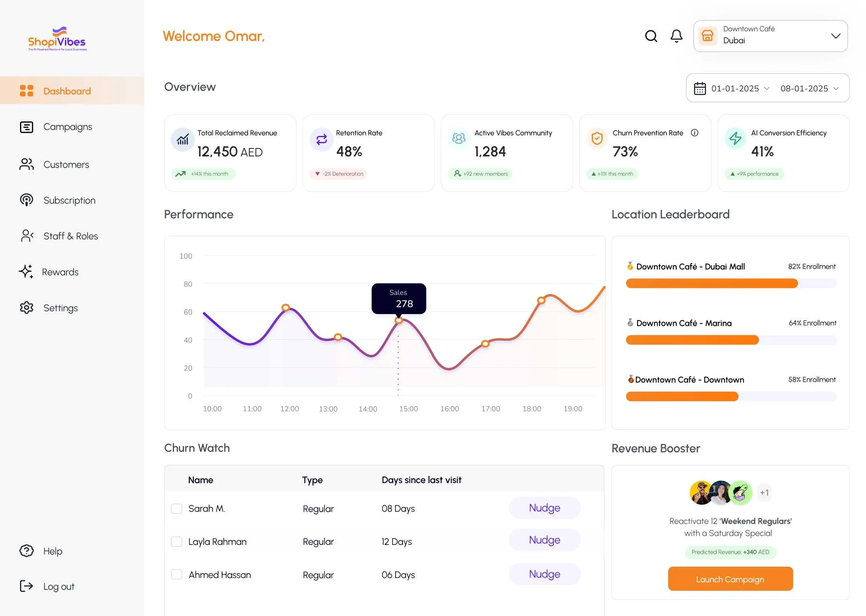Select Rewards in the sidebar
The height and width of the screenshot is (616, 866).
point(60,272)
